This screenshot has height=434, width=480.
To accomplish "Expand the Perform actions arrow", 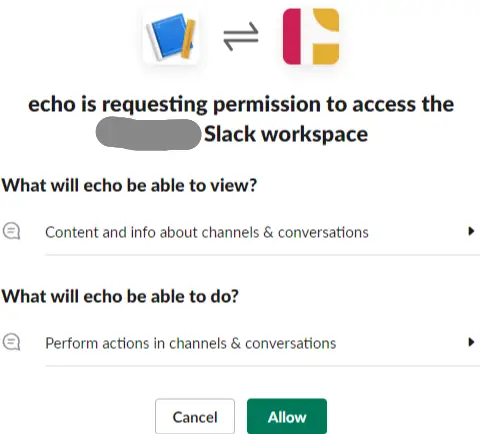I will coord(471,342).
